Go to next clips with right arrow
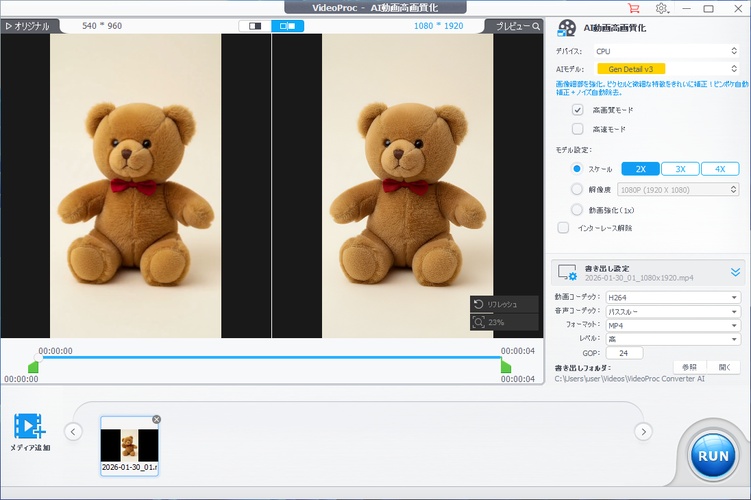Image resolution: width=751 pixels, height=500 pixels. tap(643, 432)
